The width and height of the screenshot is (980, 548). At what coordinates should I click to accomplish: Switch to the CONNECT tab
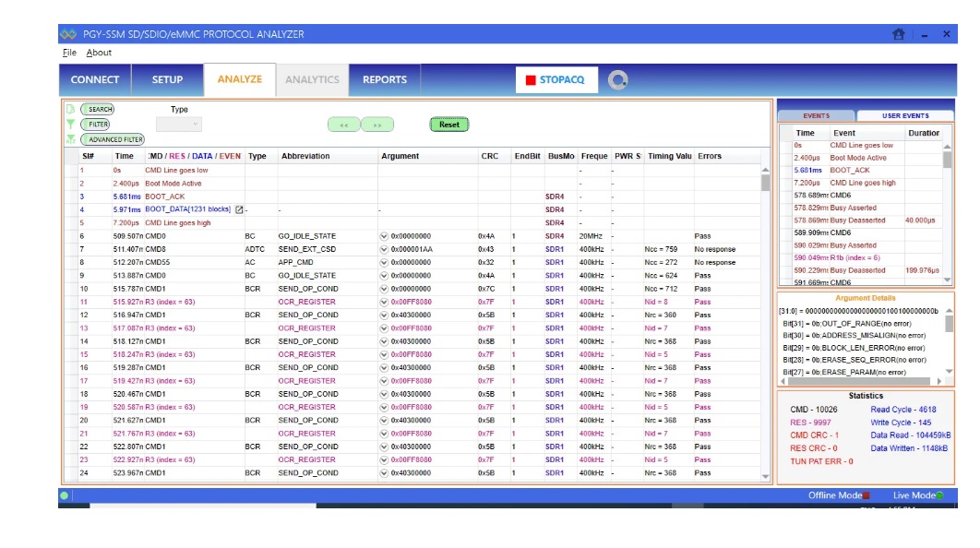95,80
